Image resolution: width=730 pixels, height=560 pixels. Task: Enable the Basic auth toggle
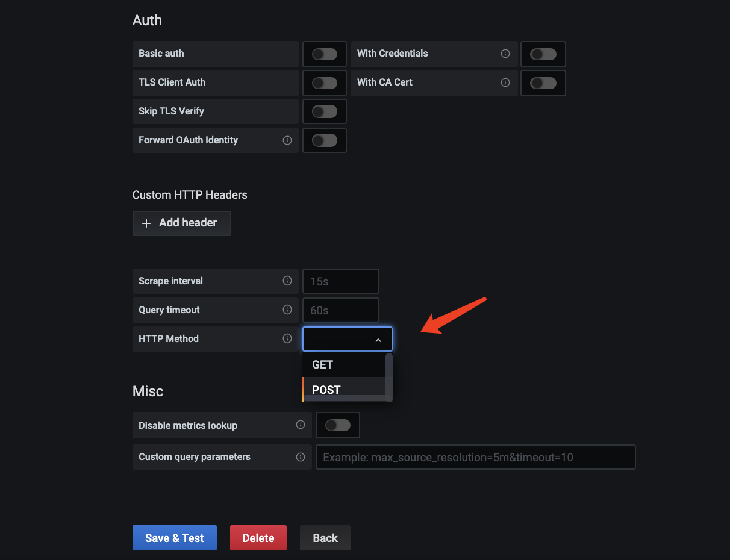[324, 54]
